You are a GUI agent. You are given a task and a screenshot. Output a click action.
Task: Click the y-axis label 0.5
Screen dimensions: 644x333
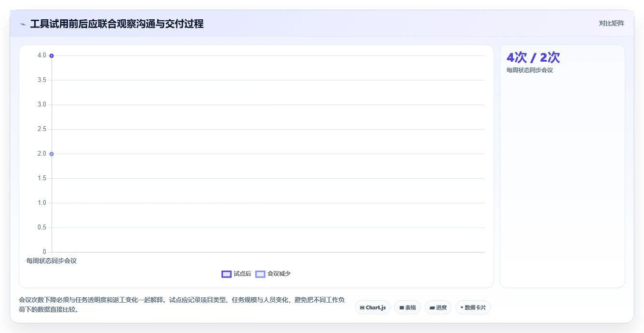coord(41,227)
